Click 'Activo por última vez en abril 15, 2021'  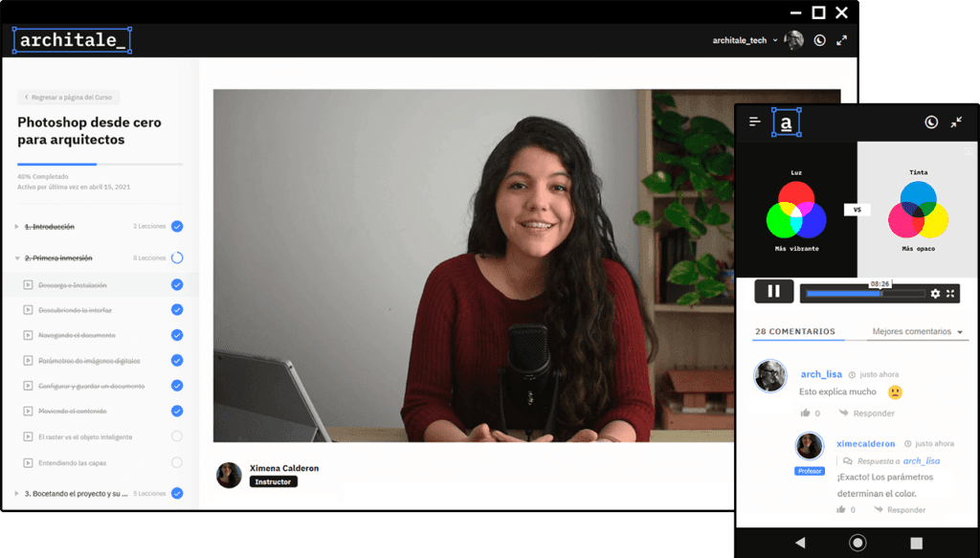point(74,187)
